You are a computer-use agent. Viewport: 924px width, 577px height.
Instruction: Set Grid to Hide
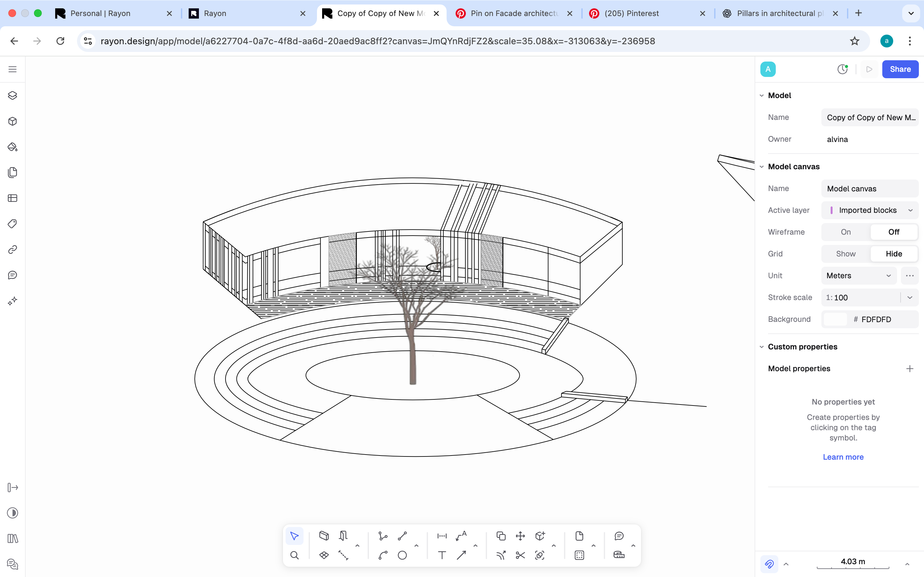894,254
